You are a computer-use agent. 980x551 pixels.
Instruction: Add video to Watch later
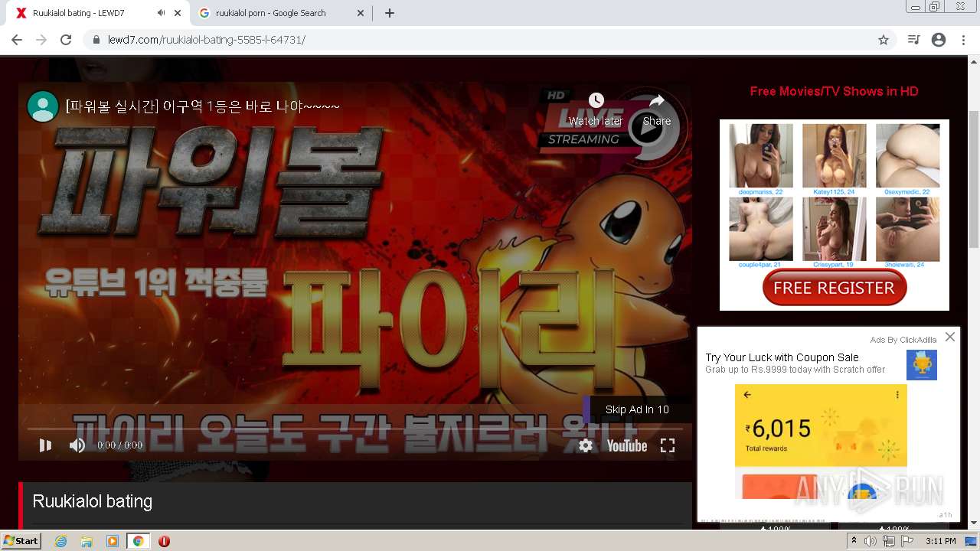click(x=596, y=109)
